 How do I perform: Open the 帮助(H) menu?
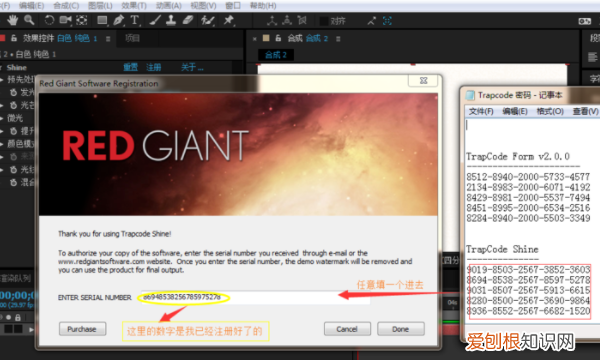point(263,6)
